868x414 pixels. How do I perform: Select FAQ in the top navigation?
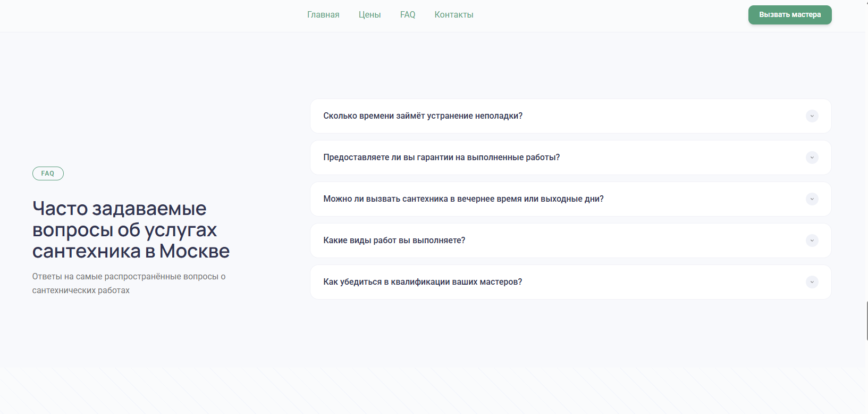(408, 15)
